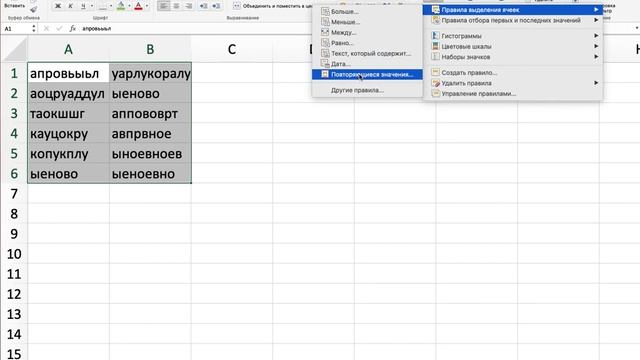Open Правила отбора первых и последних значений

pyautogui.click(x=513, y=20)
